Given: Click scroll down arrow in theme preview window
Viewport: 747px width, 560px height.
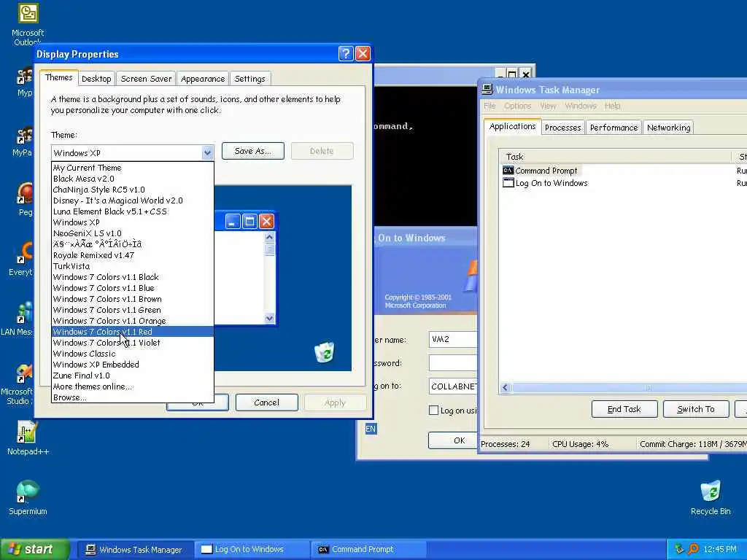Looking at the screenshot, I should click(270, 318).
